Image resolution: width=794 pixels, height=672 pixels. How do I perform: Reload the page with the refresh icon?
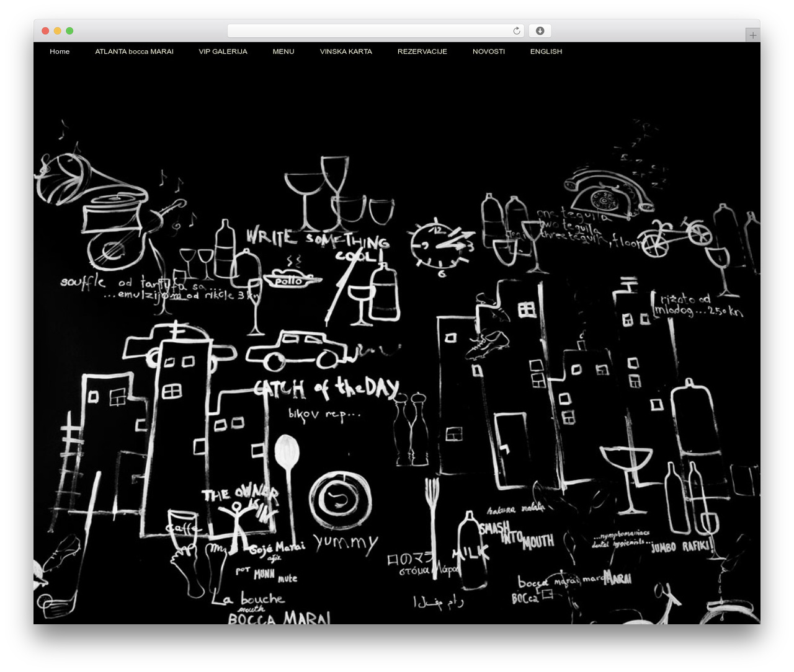[517, 31]
